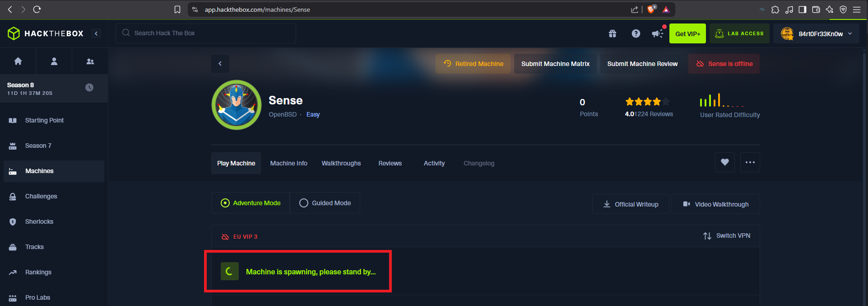868x306 pixels.
Task: Collapse the sidebar with chevron button
Action: click(96, 33)
